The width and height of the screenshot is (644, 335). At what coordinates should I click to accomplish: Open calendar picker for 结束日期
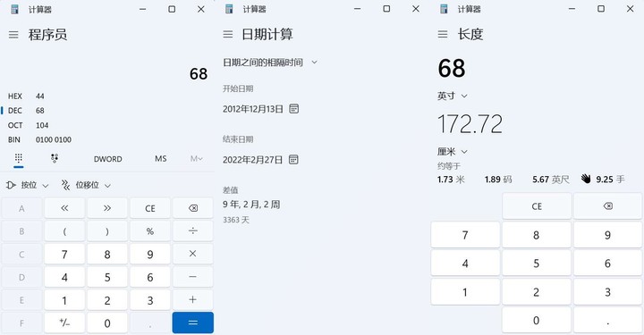[293, 160]
